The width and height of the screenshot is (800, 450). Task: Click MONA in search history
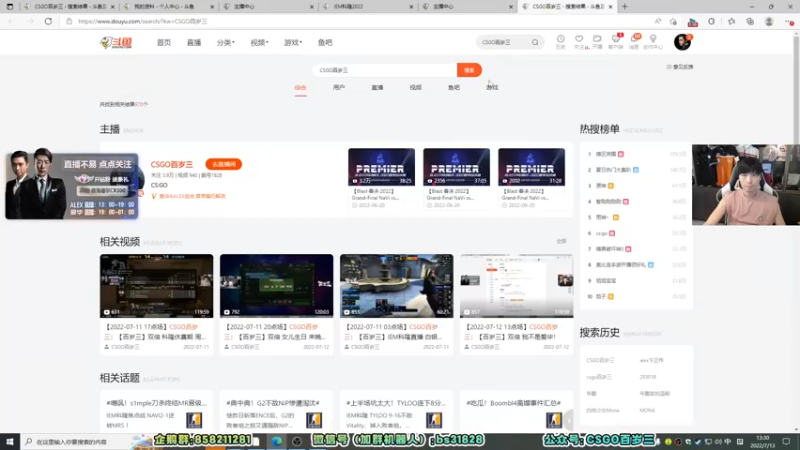pyautogui.click(x=647, y=410)
